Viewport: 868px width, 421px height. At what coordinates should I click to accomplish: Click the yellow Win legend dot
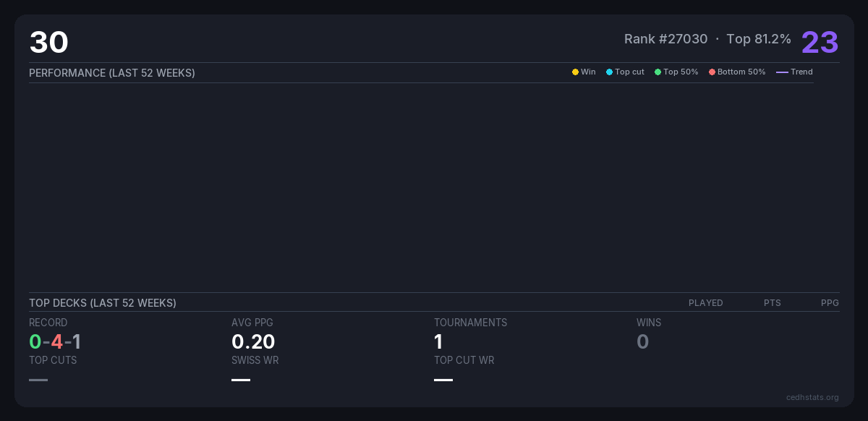pos(575,72)
